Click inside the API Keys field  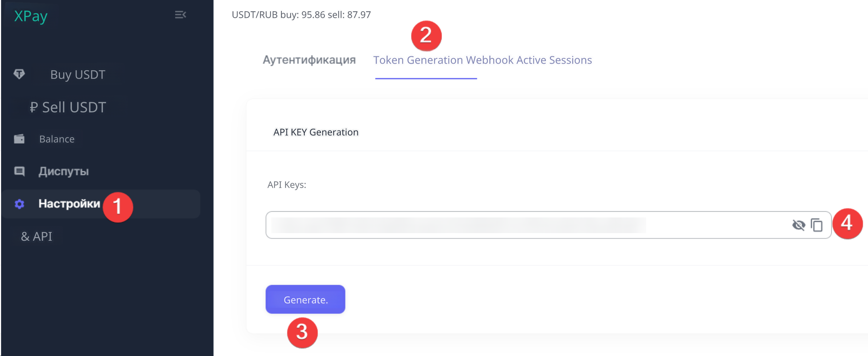coord(508,225)
